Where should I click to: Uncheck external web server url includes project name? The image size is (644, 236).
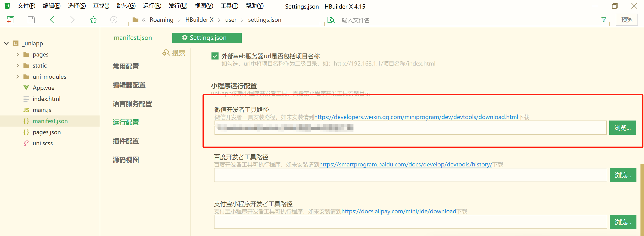pyautogui.click(x=215, y=56)
